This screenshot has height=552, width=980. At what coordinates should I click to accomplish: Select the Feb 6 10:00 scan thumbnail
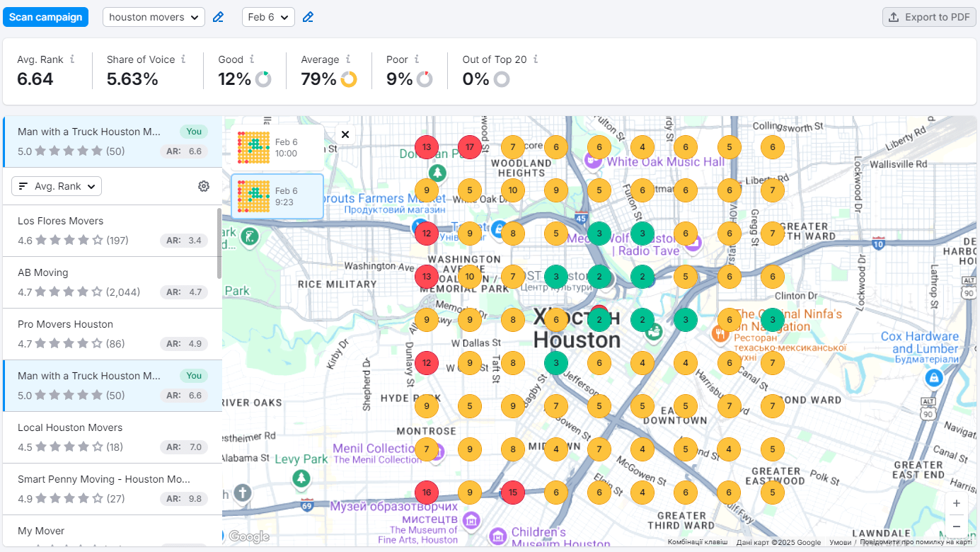(277, 148)
